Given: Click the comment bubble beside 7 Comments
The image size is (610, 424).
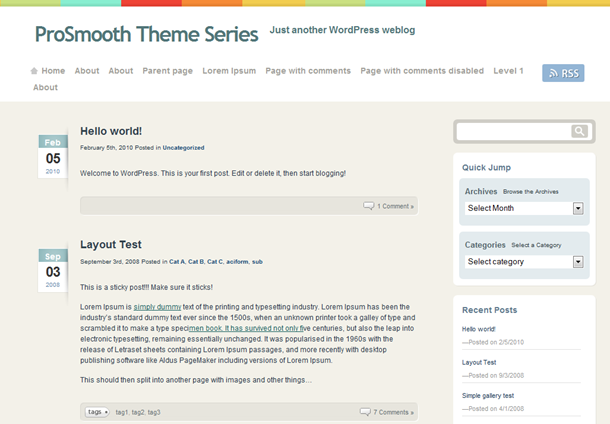Looking at the screenshot, I should [365, 412].
